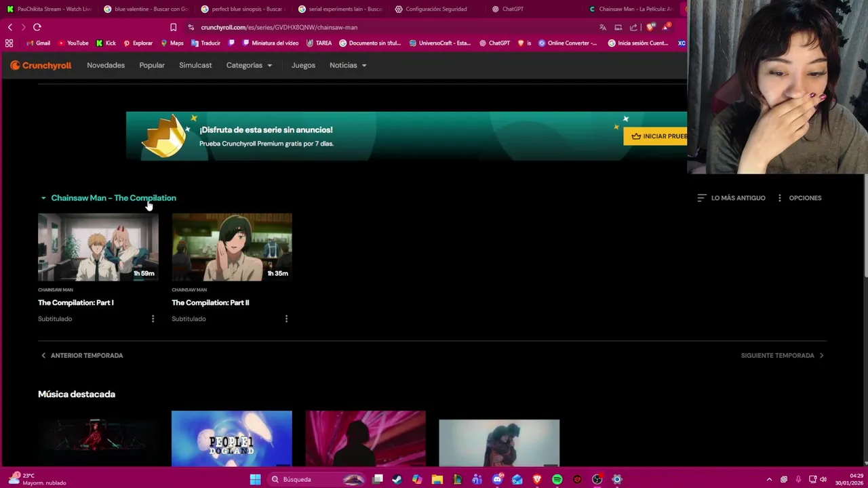The height and width of the screenshot is (488, 868).
Task: Expand the Noticias dropdown
Action: point(348,65)
